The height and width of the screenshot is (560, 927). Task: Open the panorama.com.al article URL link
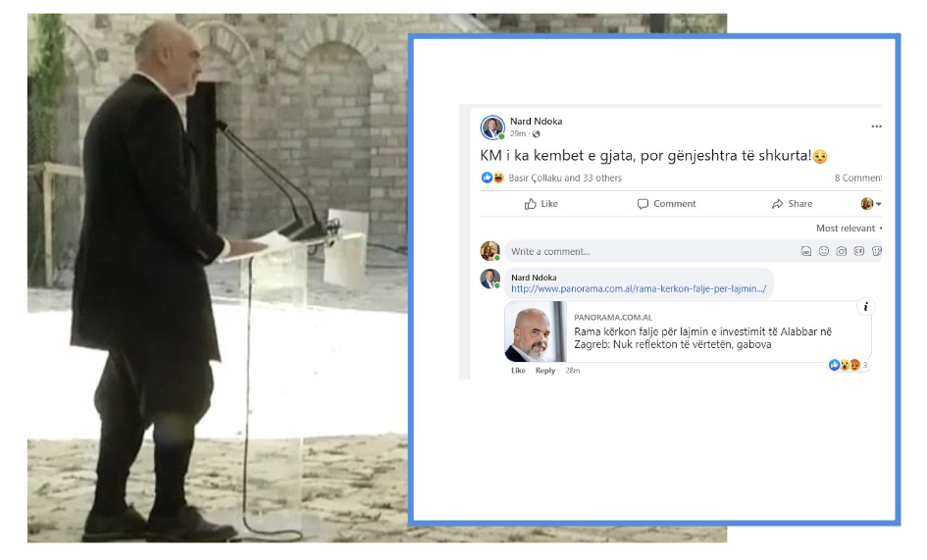pos(639,288)
